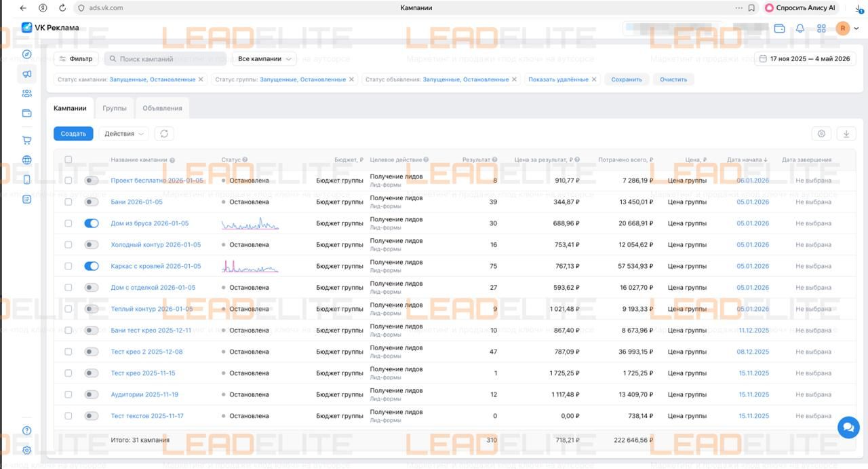Open the audiences people icon in sidebar
The height and width of the screenshot is (469, 868).
(x=27, y=94)
